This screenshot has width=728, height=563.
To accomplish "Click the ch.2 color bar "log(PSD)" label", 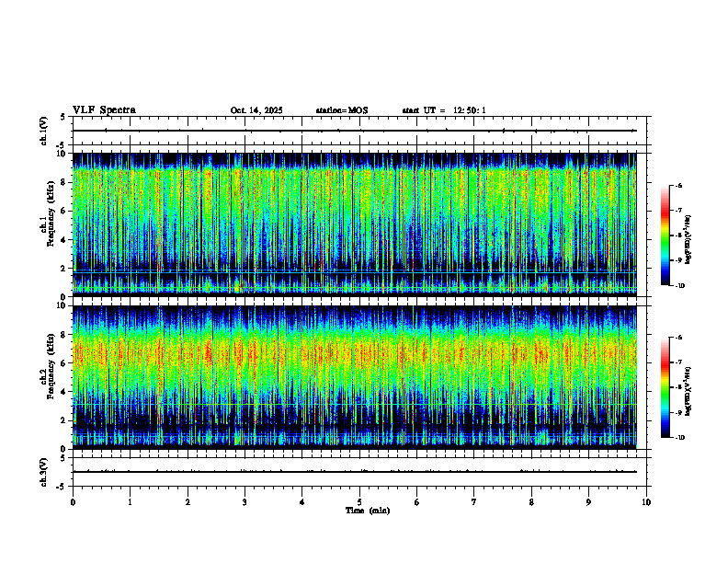I will coord(688,391).
